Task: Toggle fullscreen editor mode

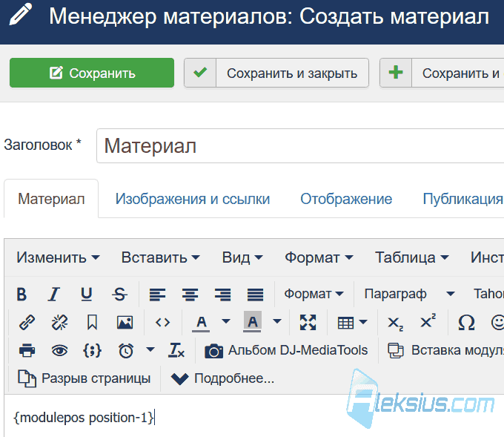Action: tap(308, 322)
